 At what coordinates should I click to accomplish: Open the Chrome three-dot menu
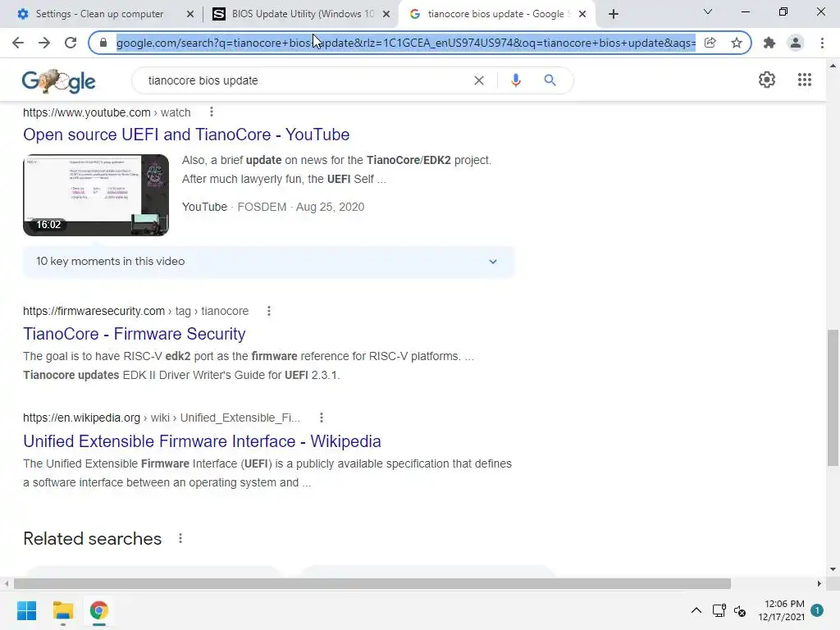point(822,43)
